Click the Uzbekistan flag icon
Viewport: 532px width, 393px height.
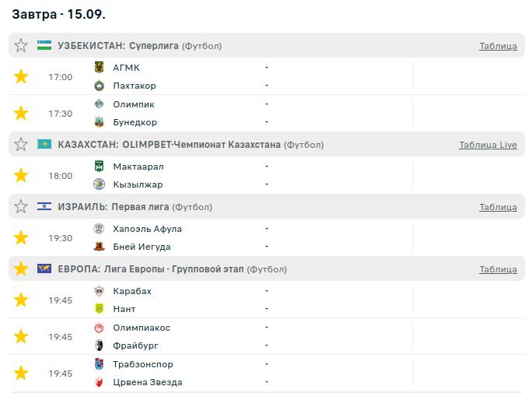point(44,46)
